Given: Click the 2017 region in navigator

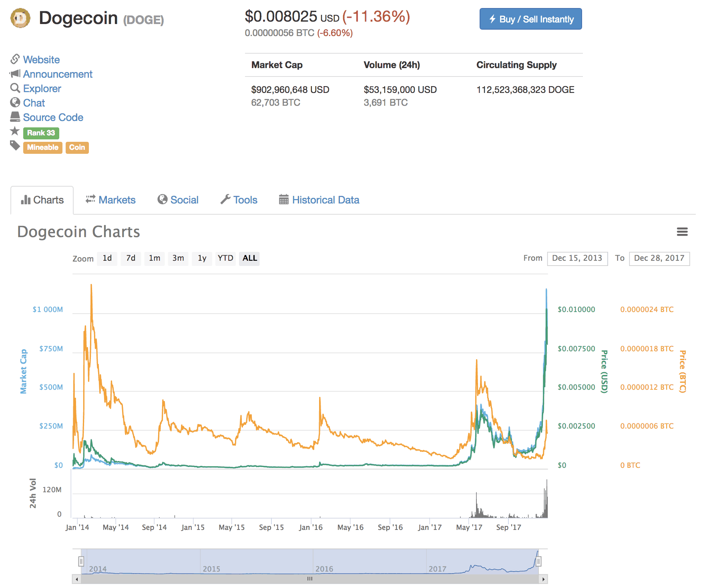Looking at the screenshot, I should point(438,569).
